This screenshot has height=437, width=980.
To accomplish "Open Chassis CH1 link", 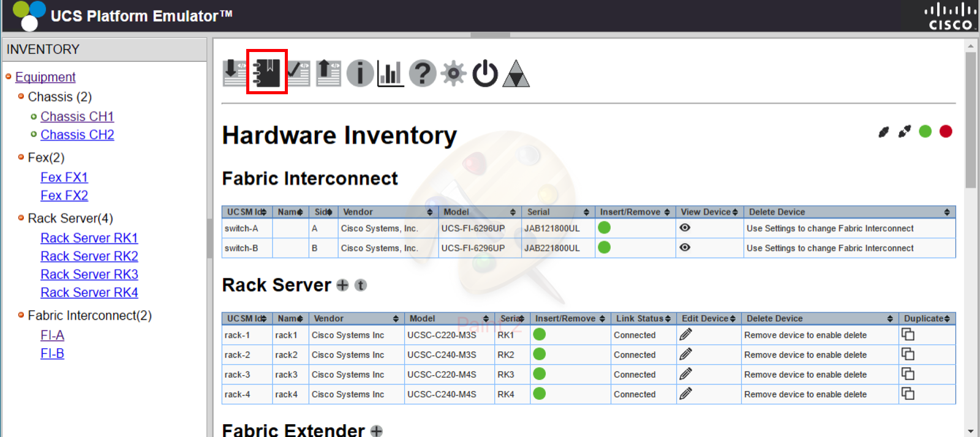I will tap(77, 116).
